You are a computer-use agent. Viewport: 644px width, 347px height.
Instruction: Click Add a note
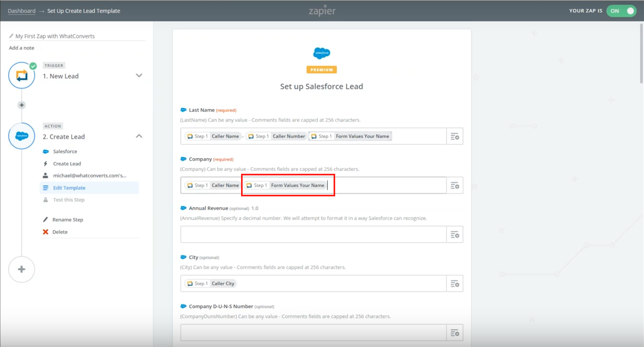pos(22,48)
